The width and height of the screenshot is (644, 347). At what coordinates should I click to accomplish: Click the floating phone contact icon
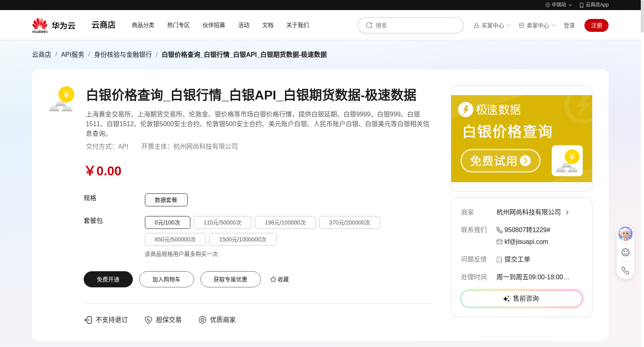click(625, 270)
